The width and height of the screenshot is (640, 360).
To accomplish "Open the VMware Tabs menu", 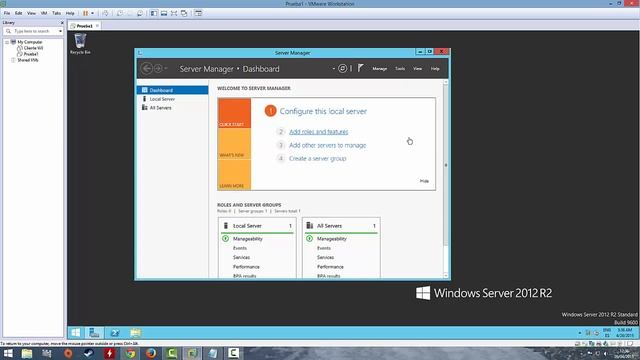I will pos(56,13).
